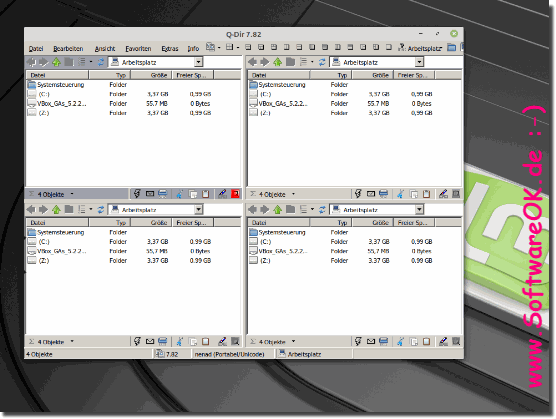Screen dimensions: 556x419
Task: Select drive (C:) in the top-left pane
Action: click(39, 94)
